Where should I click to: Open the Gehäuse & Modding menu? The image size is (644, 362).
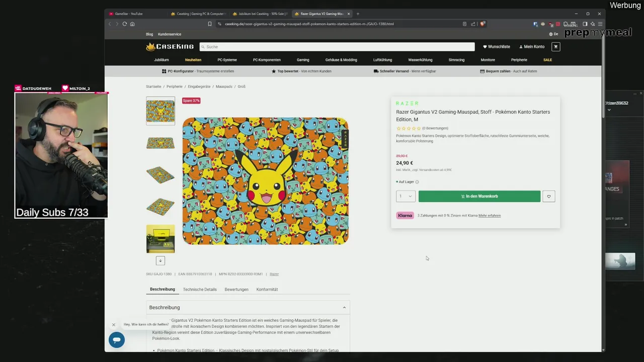(x=341, y=60)
